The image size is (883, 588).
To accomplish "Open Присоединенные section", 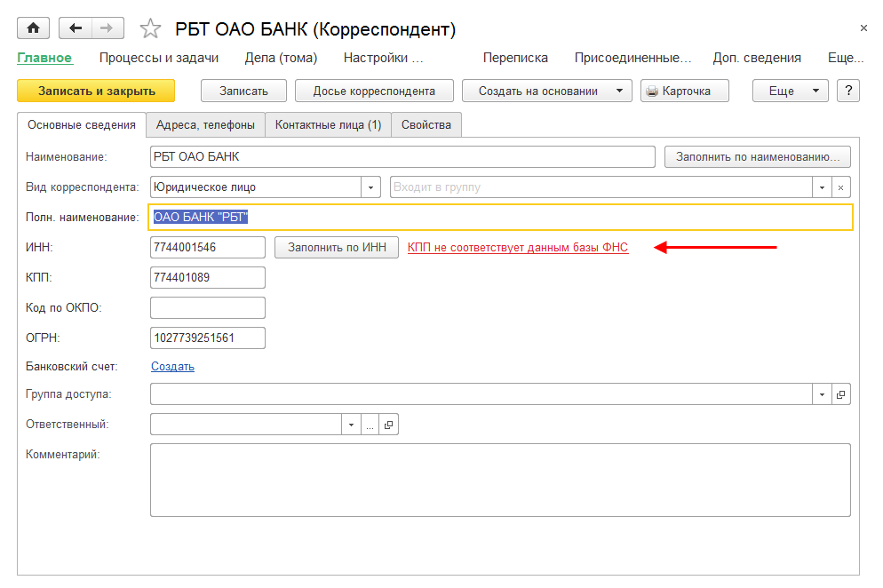I will 632,58.
